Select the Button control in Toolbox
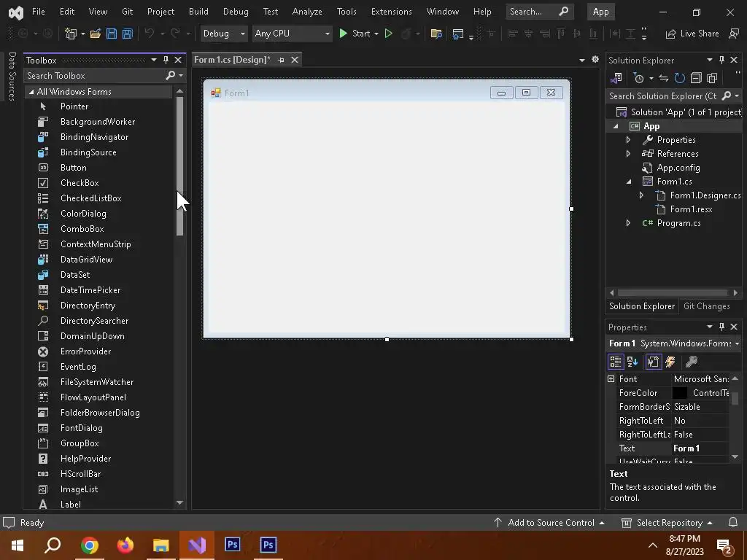The height and width of the screenshot is (560, 747). 74,168
